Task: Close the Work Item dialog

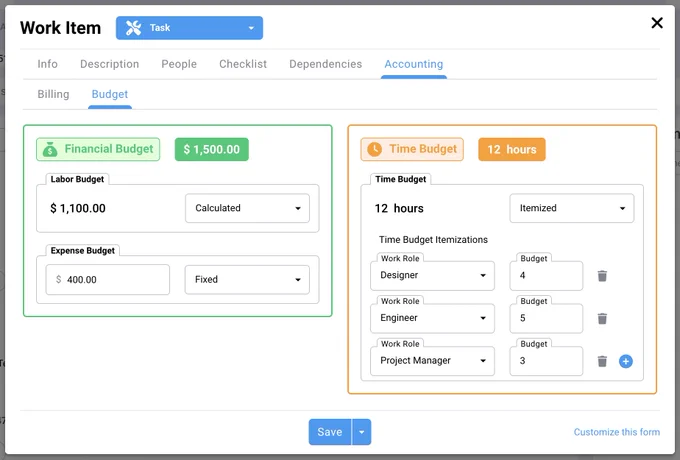Action: click(657, 23)
